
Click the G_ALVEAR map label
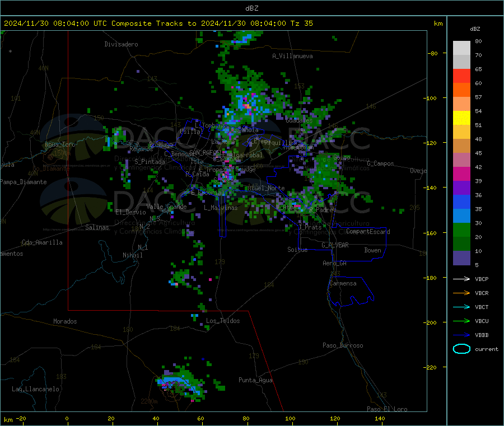pyautogui.click(x=335, y=245)
